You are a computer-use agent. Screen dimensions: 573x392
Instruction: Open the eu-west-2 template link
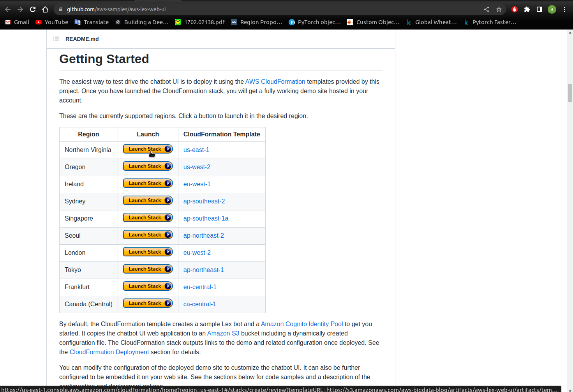click(197, 253)
